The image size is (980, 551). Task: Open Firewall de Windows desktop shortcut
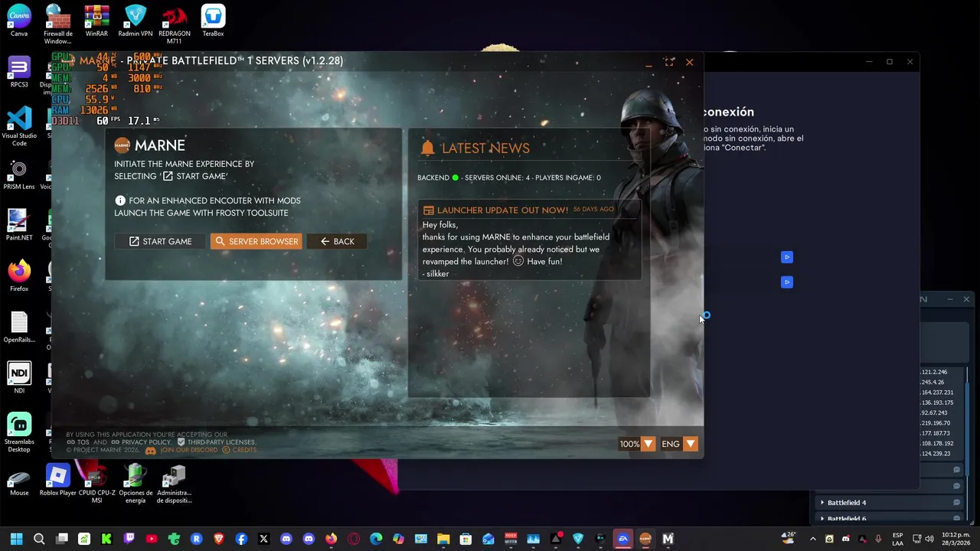pos(57,24)
